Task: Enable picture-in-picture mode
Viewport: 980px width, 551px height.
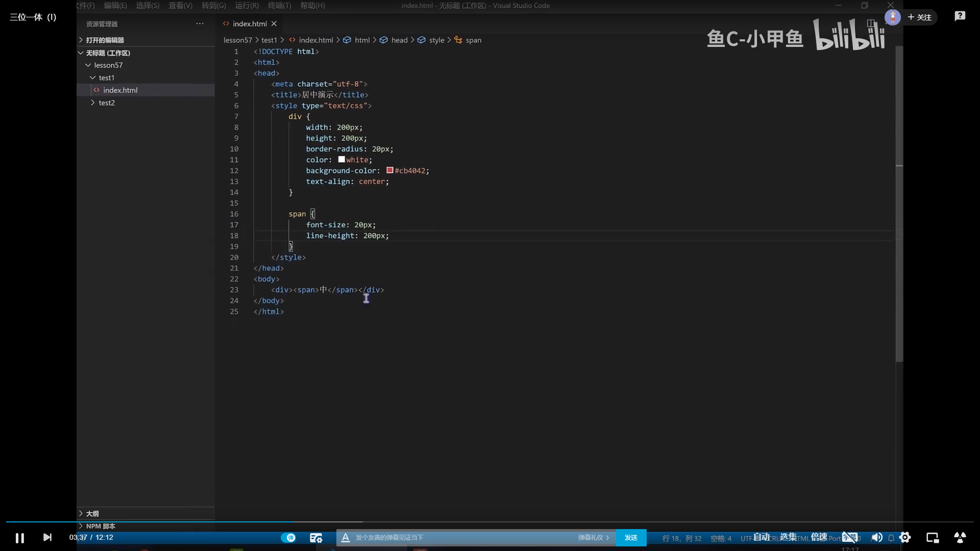Action: pos(933,537)
